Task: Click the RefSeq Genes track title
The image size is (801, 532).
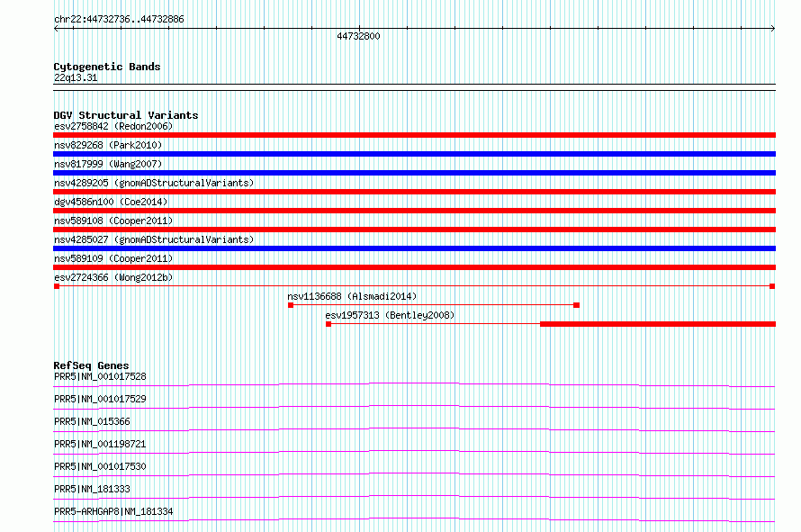Action: coord(91,365)
